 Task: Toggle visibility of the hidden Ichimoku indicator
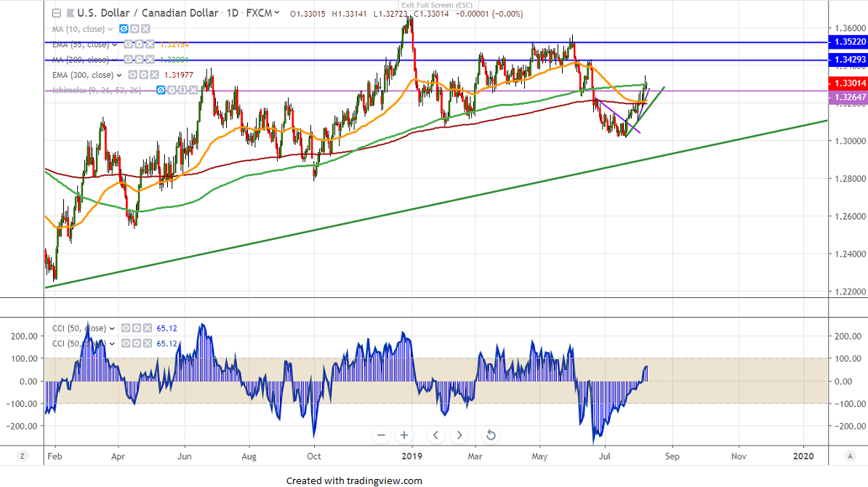point(160,90)
